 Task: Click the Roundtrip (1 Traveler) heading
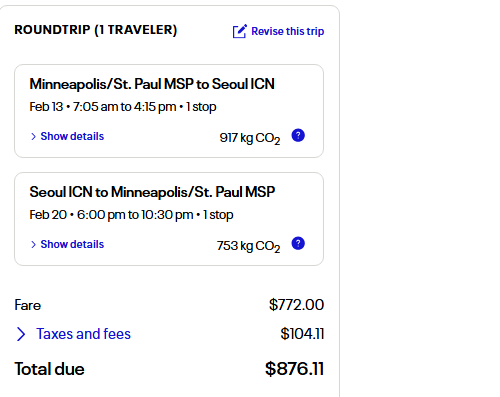tap(96, 30)
